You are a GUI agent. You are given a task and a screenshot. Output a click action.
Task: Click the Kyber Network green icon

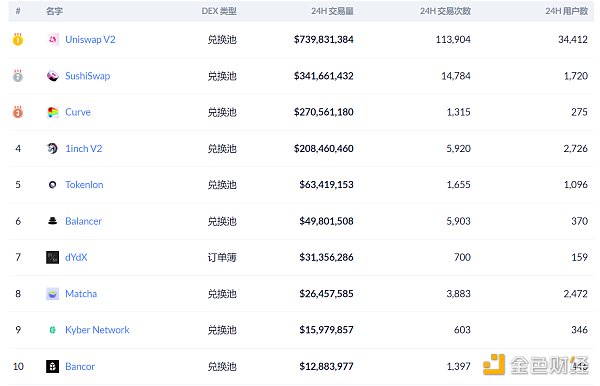tap(53, 330)
